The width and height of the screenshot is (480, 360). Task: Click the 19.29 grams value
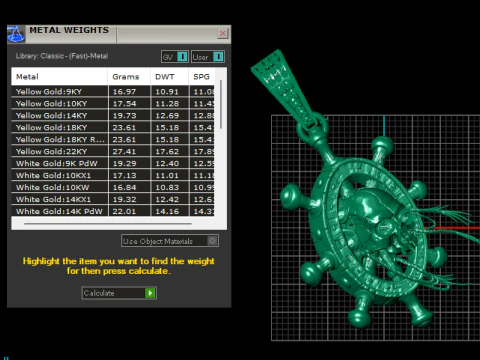124,164
